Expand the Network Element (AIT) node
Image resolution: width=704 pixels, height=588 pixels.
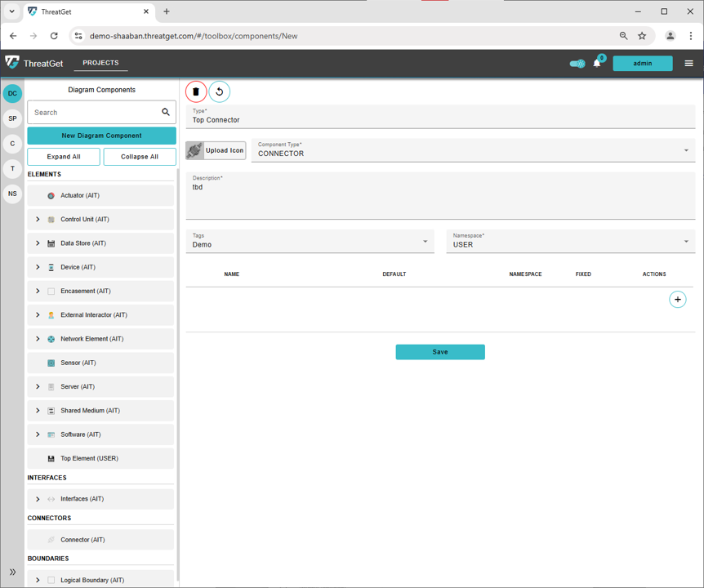coord(38,339)
